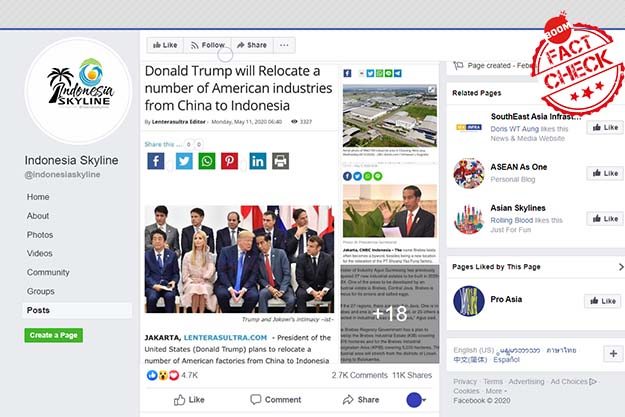Switch the language to Español
Image resolution: width=625 pixels, height=417 pixels.
coord(506,360)
